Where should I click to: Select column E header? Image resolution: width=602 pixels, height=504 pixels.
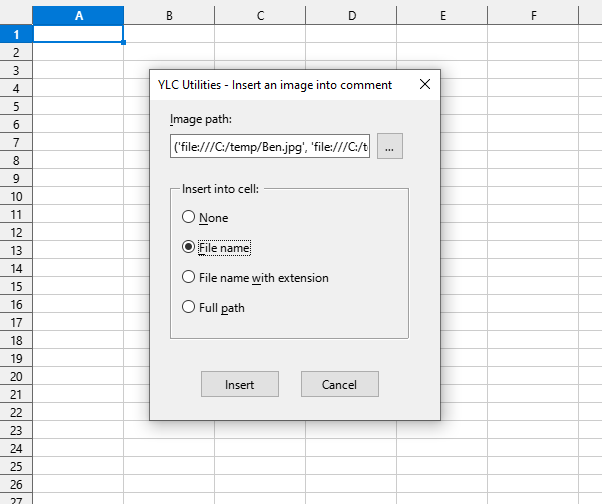442,16
